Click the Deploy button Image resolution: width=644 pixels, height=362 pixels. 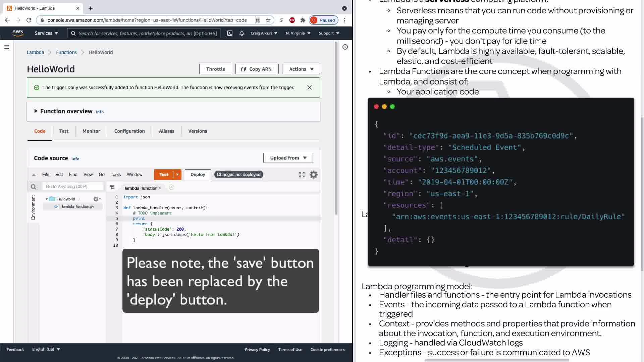click(x=198, y=175)
